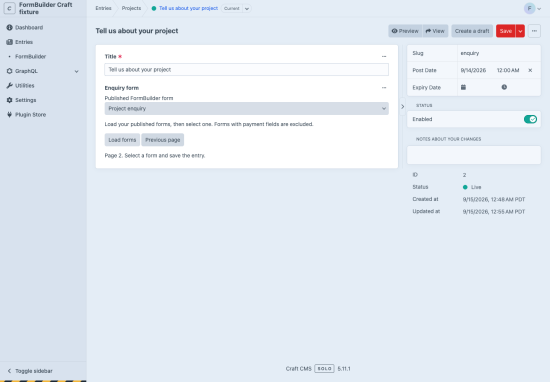Viewport: 550px width, 382px height.
Task: Click the red Save button
Action: [505, 31]
